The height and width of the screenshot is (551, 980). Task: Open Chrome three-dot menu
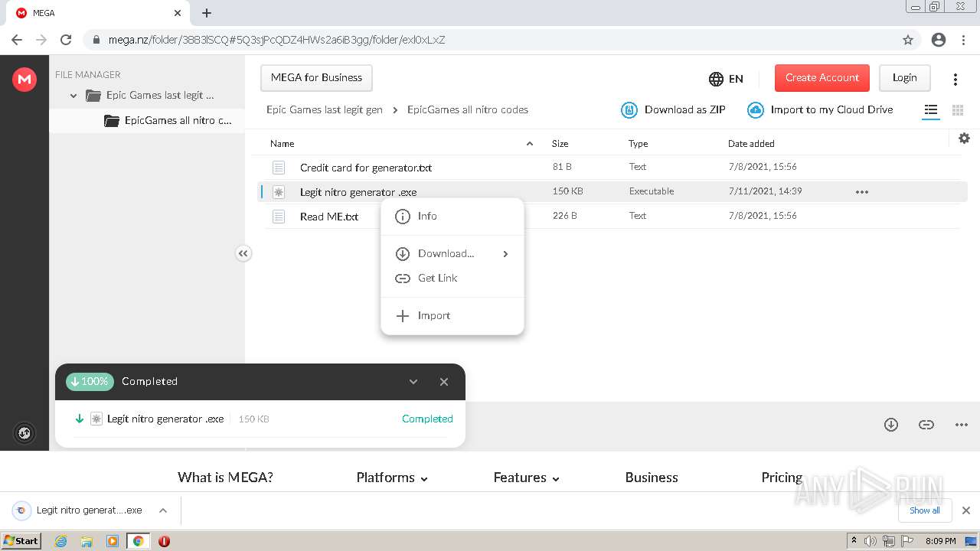tap(963, 40)
